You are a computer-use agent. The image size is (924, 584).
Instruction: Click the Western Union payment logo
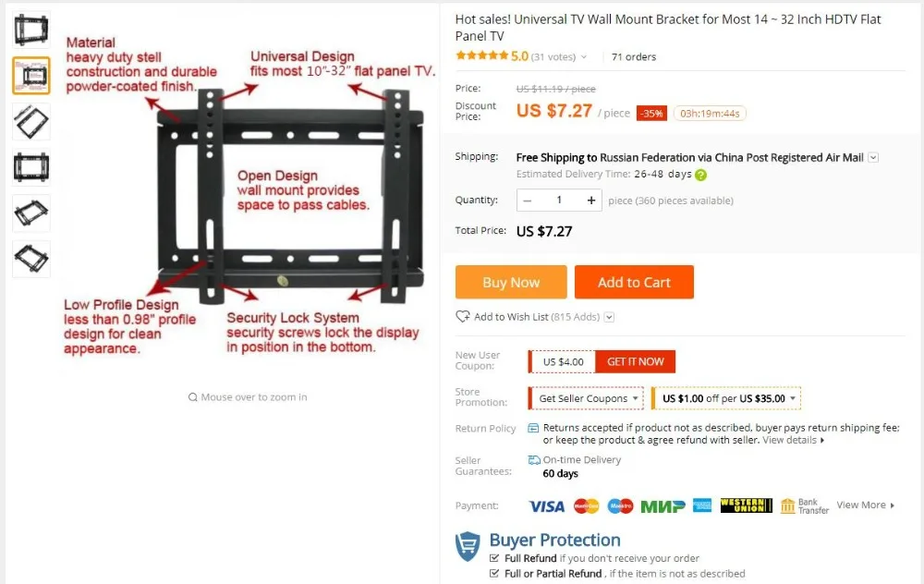click(746, 505)
